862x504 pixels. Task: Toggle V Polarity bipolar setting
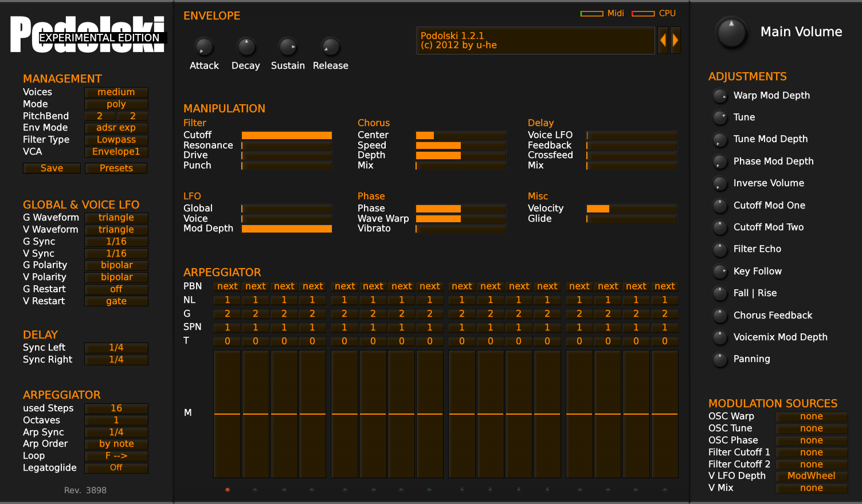tap(116, 277)
